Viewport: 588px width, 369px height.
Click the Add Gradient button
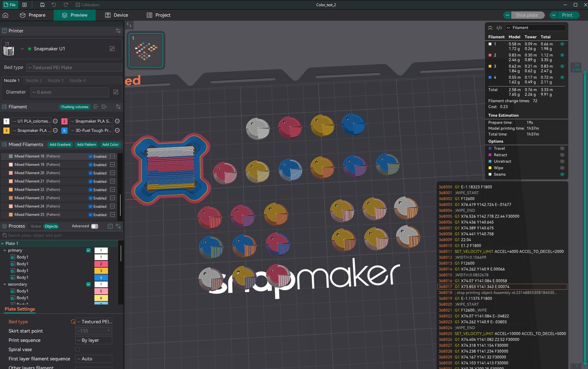(x=60, y=145)
